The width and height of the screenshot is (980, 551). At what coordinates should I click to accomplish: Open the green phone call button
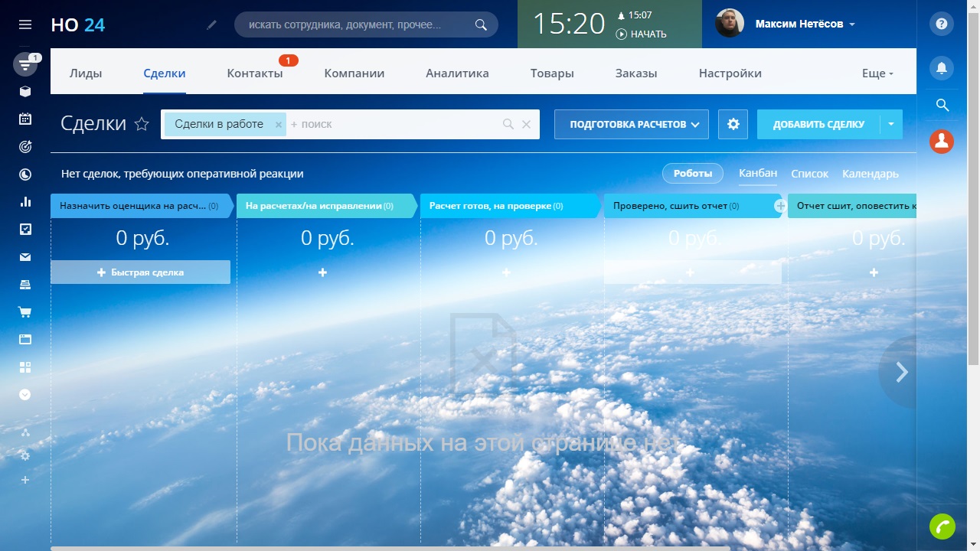point(942,527)
